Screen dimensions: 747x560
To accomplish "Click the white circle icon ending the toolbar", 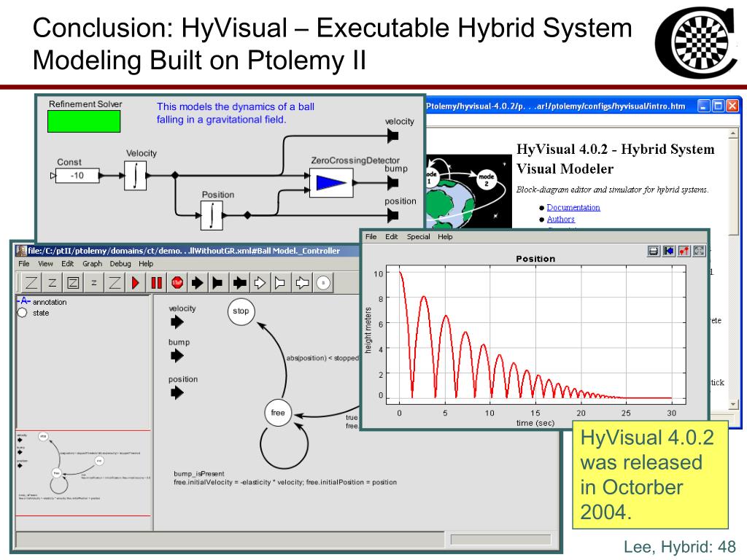I will point(323,283).
